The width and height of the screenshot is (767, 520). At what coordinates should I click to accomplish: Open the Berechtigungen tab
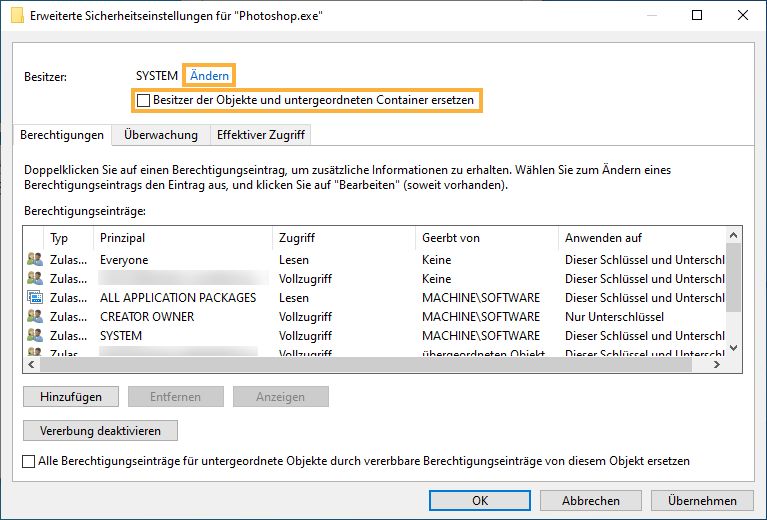pyautogui.click(x=62, y=135)
